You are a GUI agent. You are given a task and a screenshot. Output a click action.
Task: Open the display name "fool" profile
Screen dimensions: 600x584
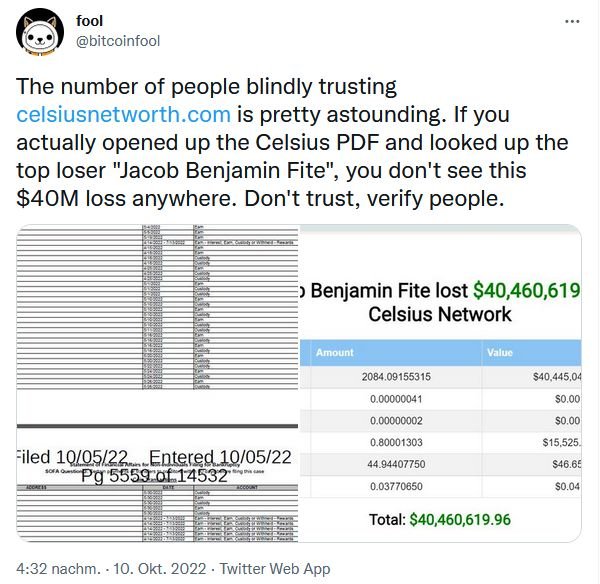tap(90, 21)
